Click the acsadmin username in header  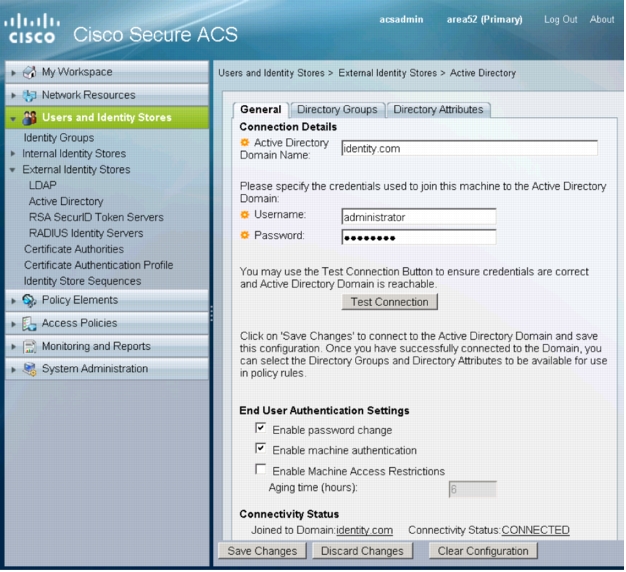point(401,19)
